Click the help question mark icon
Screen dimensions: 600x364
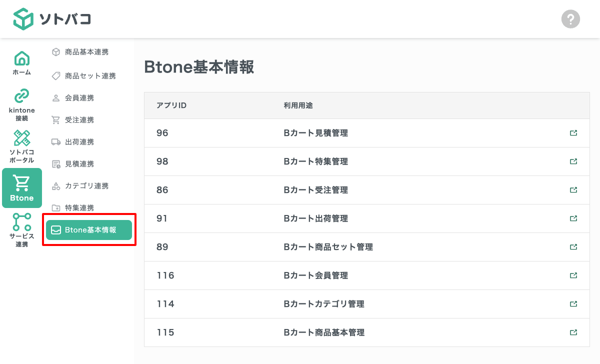click(x=570, y=19)
